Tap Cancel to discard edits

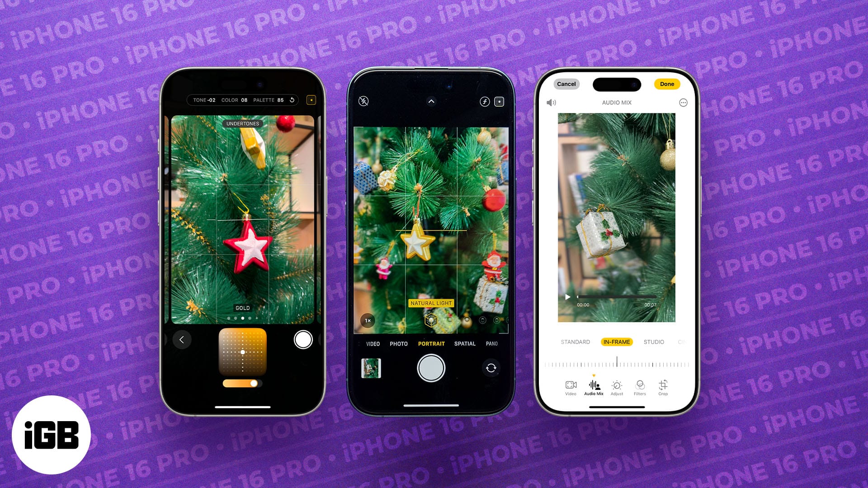click(x=565, y=84)
